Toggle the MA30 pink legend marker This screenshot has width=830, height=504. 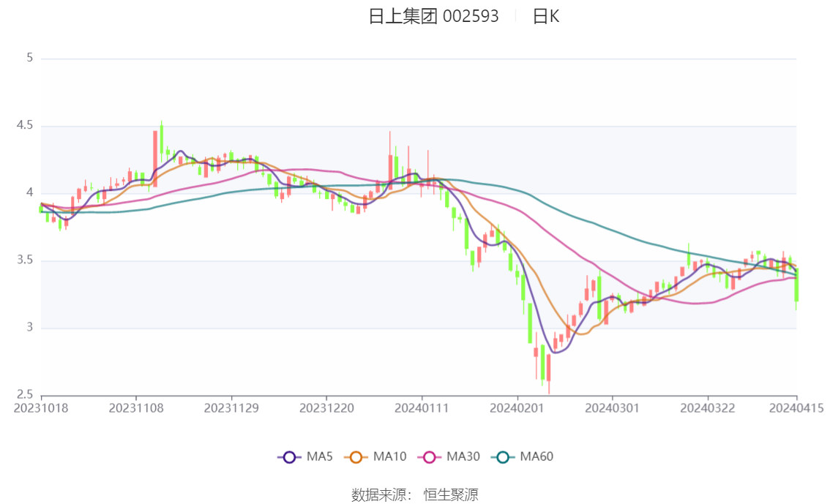pos(430,457)
